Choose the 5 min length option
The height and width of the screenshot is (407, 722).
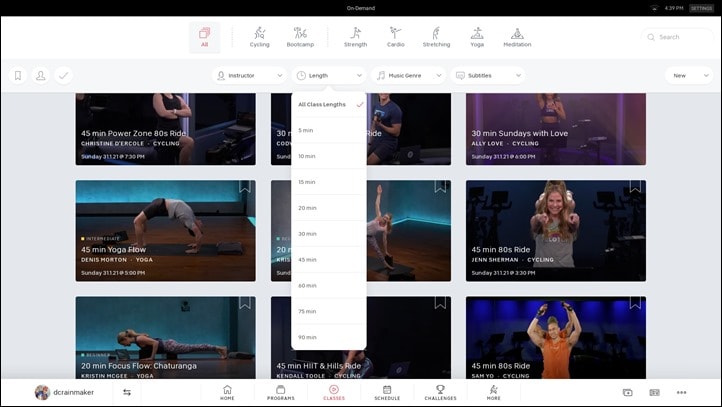329,130
